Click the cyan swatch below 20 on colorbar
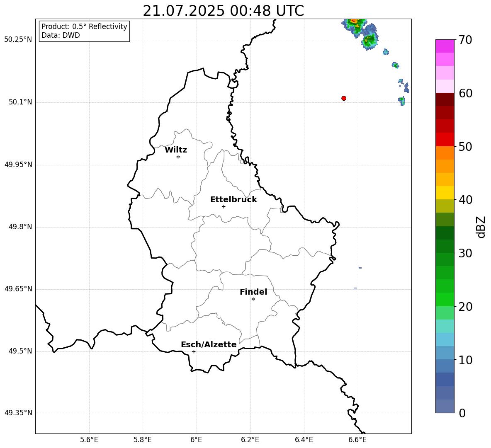 (445, 326)
